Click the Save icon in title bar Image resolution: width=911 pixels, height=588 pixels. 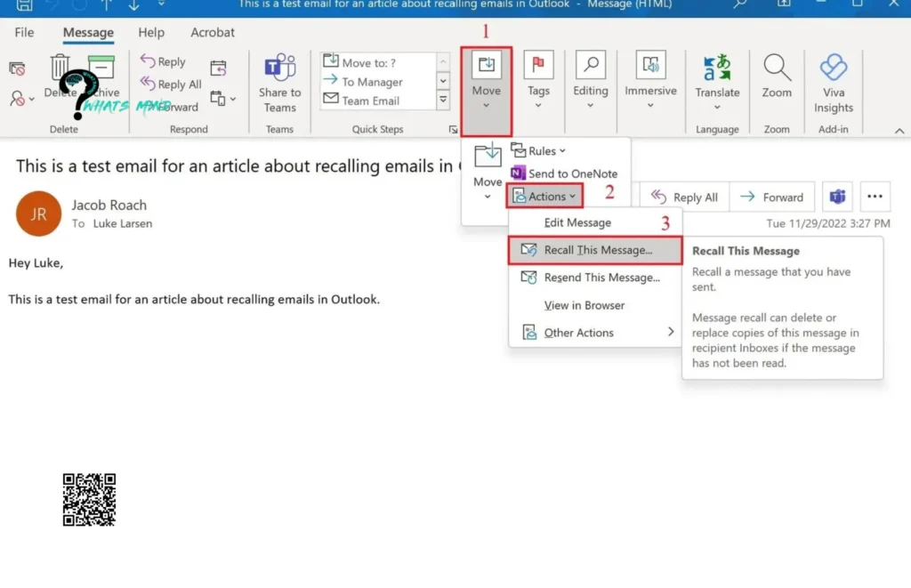[x=24, y=5]
